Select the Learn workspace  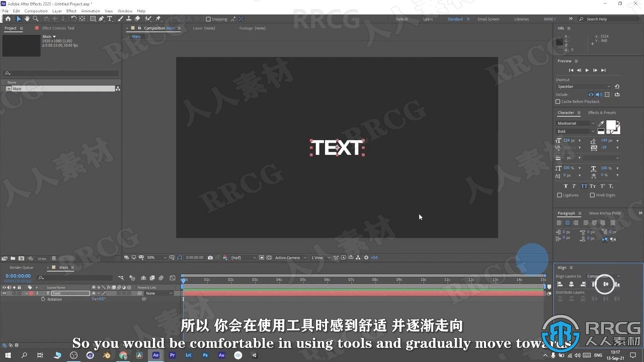(428, 19)
